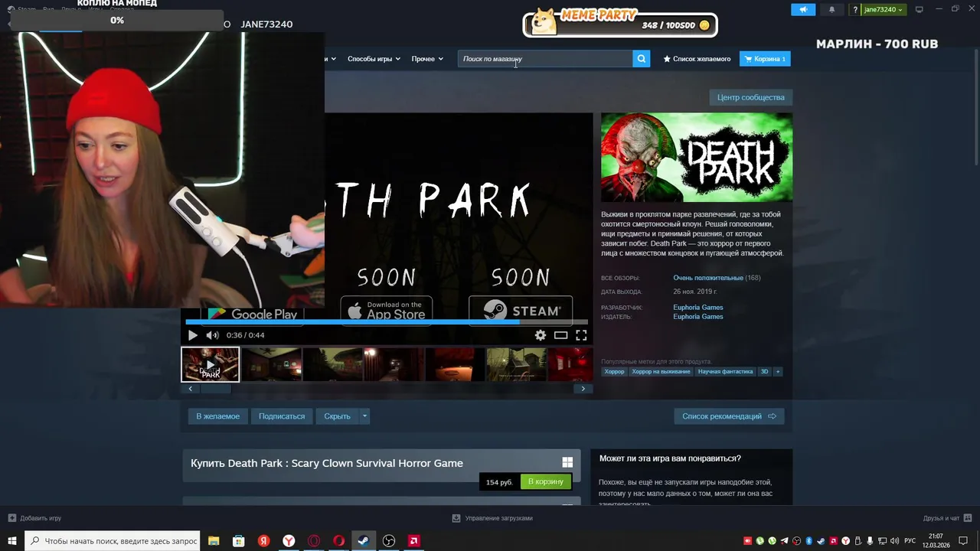Open Центр сообщества community hub
The image size is (980, 551).
pyautogui.click(x=750, y=97)
